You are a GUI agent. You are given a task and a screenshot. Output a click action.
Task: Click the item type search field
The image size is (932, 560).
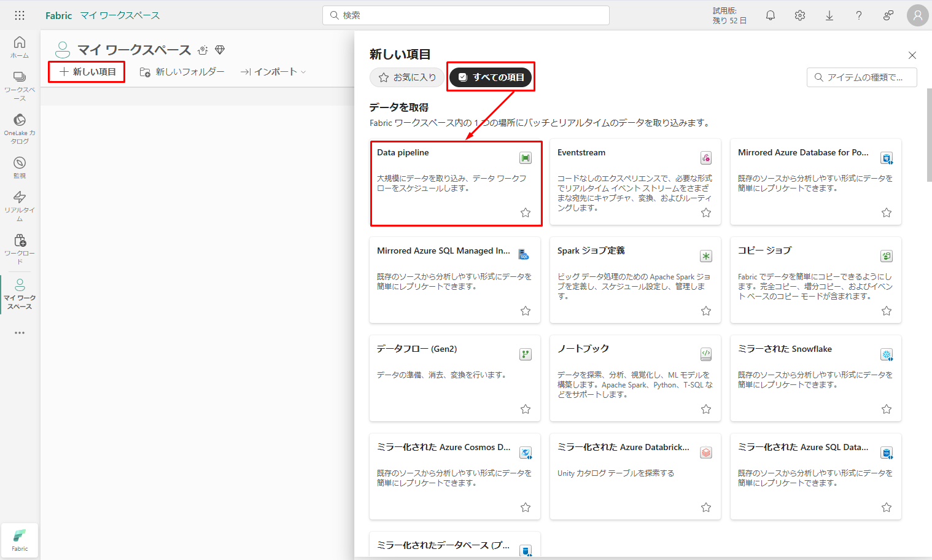[862, 77]
